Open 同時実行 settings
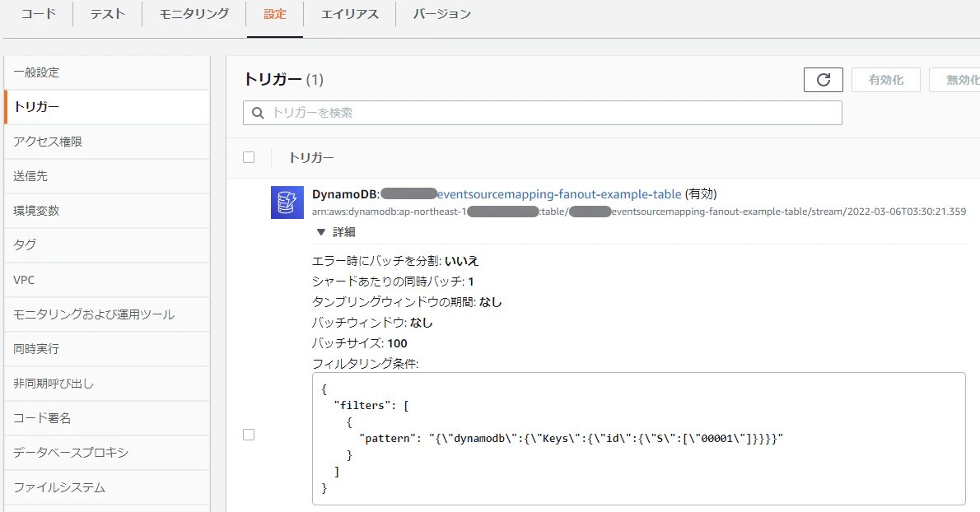Screen dimensions: 980x512 click(107, 349)
